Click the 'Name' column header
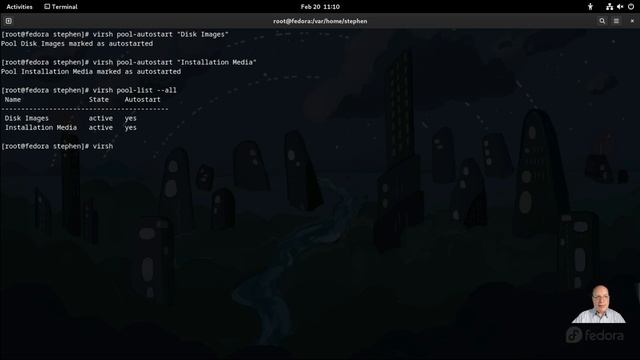 [13, 100]
